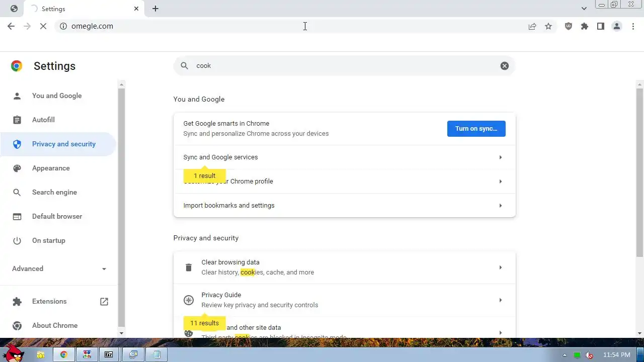
Task: Stop loading the page
Action: click(x=43, y=26)
